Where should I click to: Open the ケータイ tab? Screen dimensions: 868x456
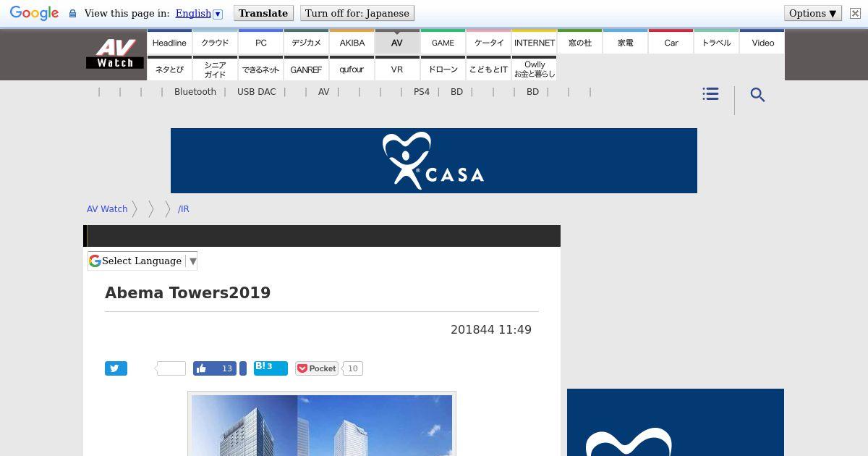(489, 42)
